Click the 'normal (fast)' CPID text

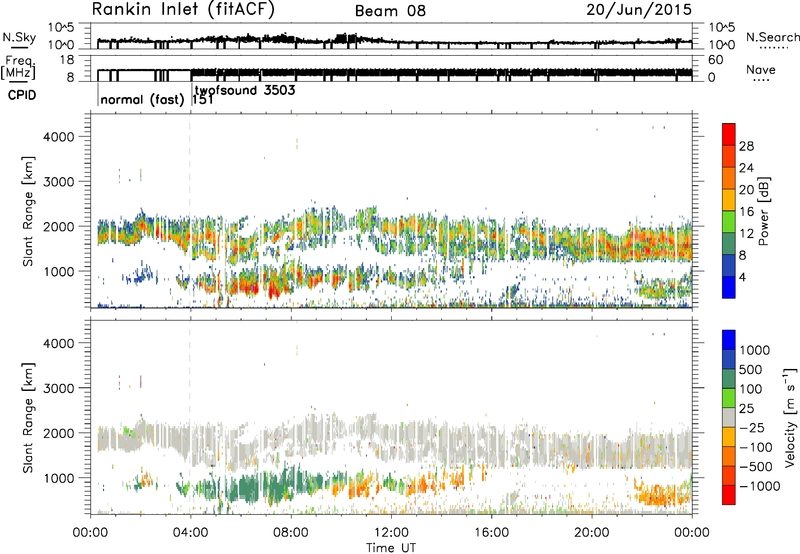pos(142,99)
